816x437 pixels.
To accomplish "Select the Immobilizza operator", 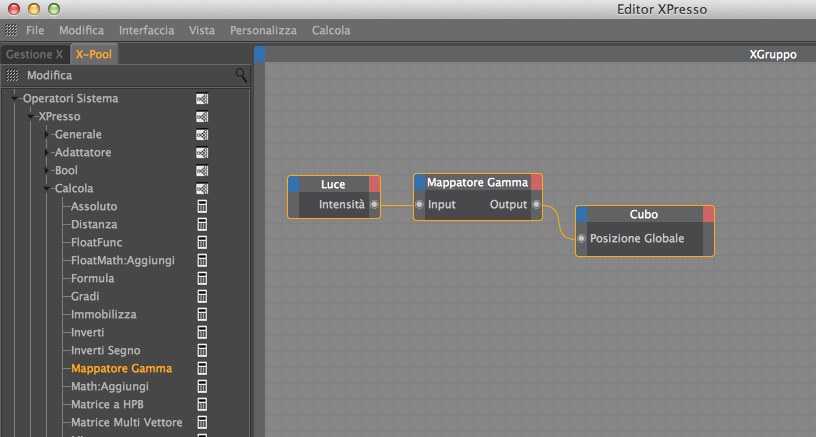I will (104, 315).
